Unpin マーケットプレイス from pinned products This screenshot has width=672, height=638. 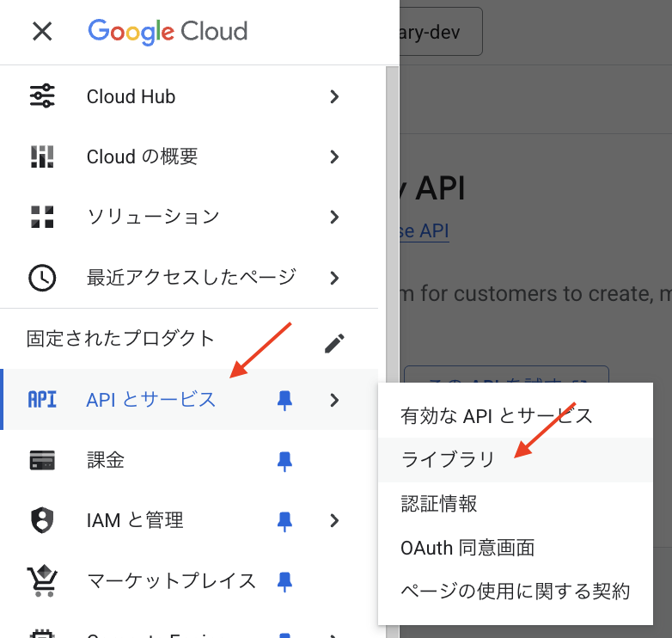coord(284,581)
